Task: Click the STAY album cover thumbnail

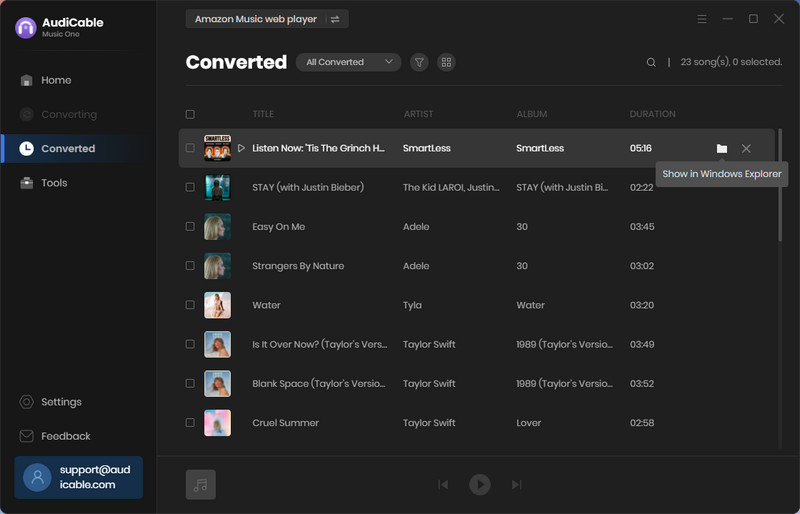Action: coord(217,187)
